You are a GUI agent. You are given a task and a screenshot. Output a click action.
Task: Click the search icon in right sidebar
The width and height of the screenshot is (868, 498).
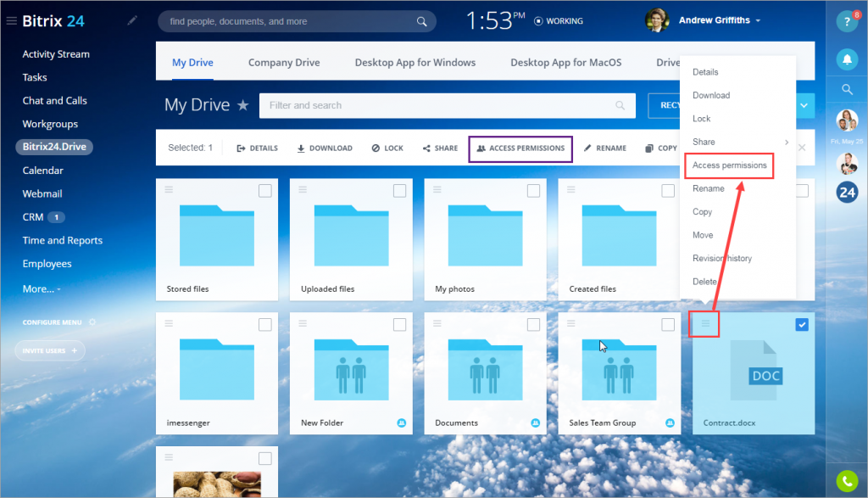coord(847,89)
